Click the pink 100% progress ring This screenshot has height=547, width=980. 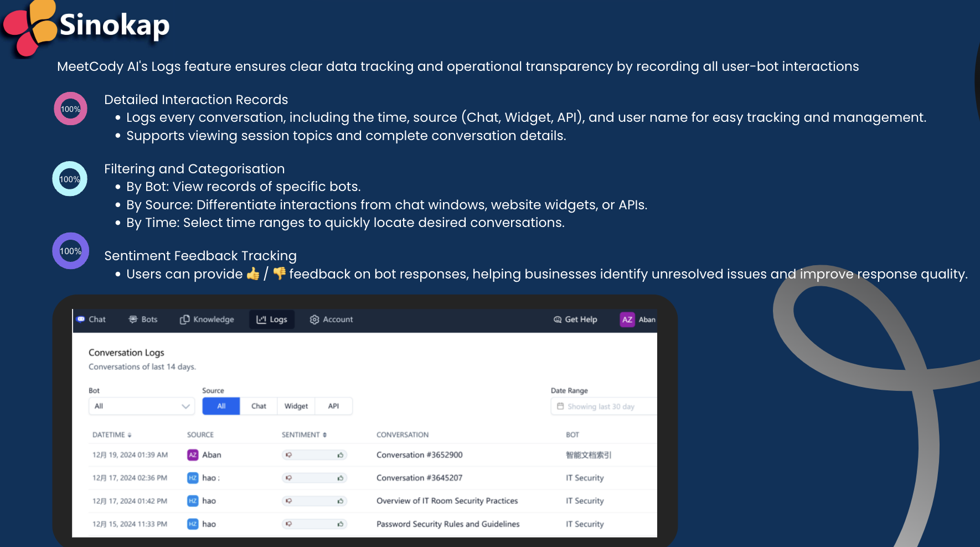(x=70, y=109)
